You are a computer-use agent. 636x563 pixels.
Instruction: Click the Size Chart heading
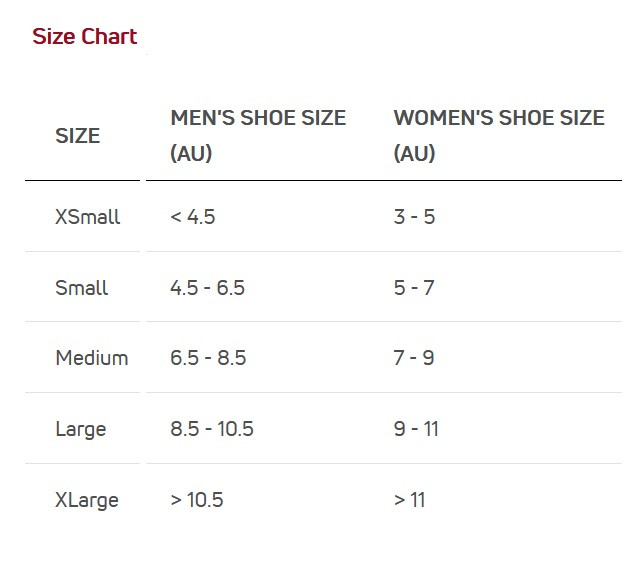[x=84, y=37]
